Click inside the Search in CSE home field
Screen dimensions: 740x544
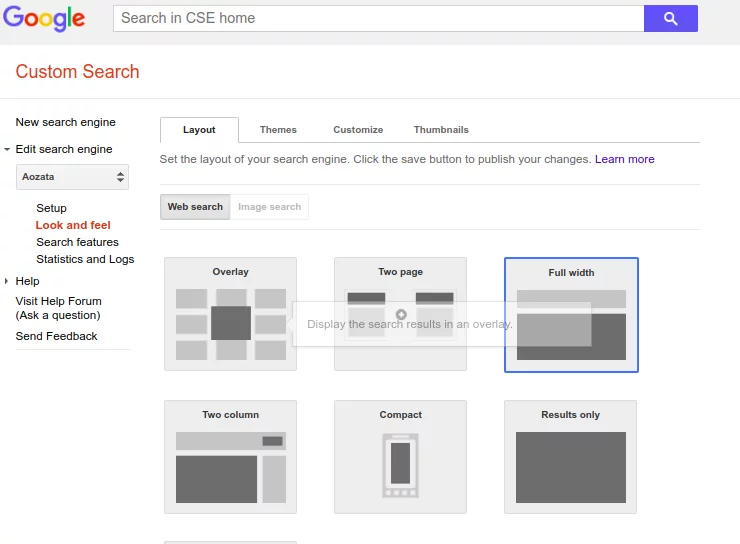[x=378, y=18]
